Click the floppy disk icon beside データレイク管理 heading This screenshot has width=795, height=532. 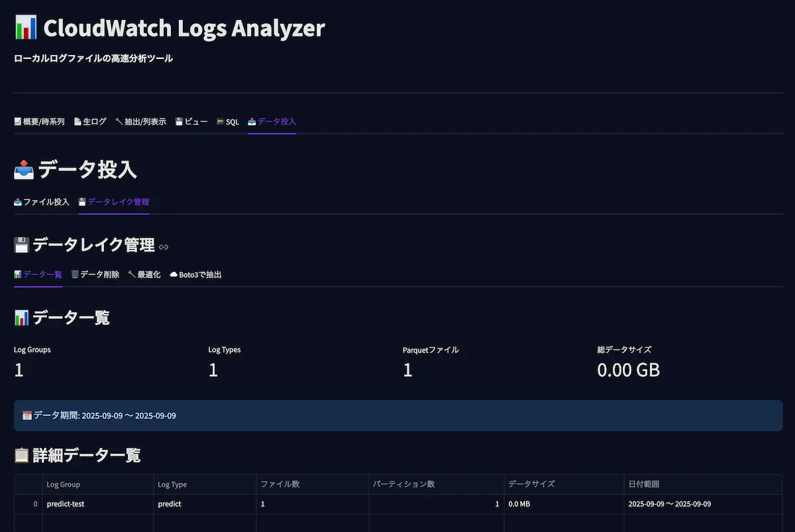coord(21,246)
